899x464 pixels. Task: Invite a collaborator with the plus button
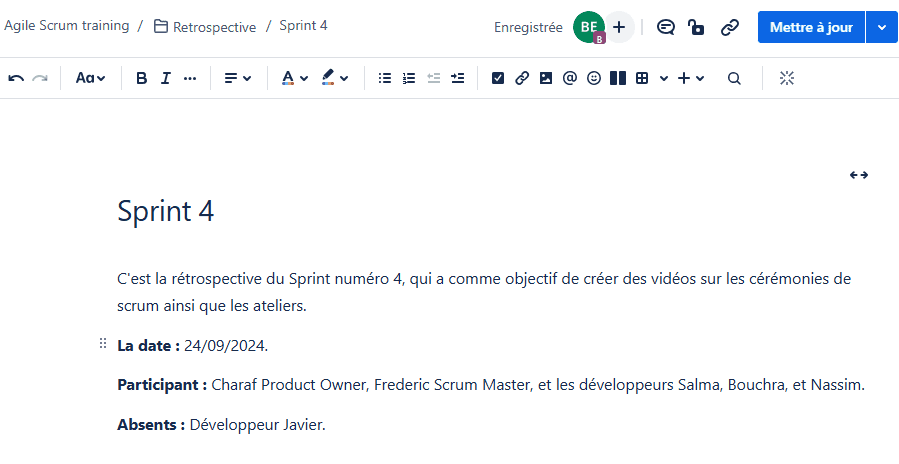tap(619, 27)
